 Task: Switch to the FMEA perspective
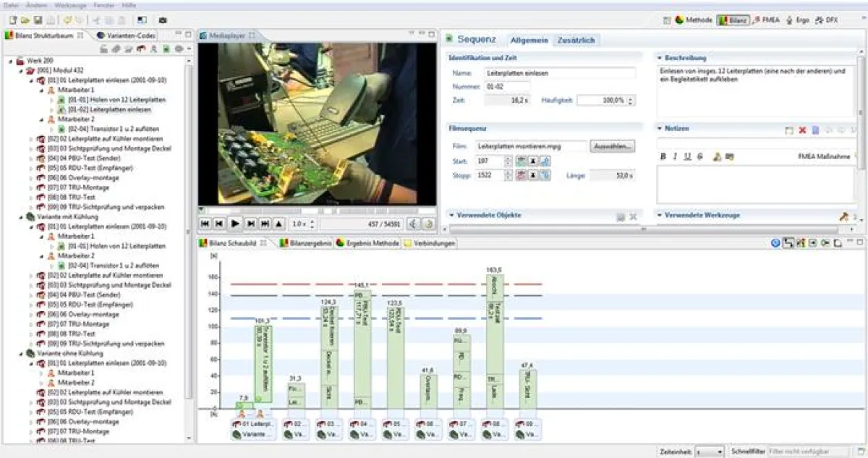[x=768, y=20]
